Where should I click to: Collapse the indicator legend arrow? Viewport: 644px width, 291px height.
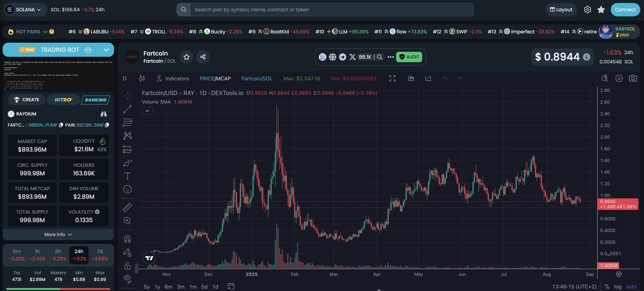tap(147, 111)
